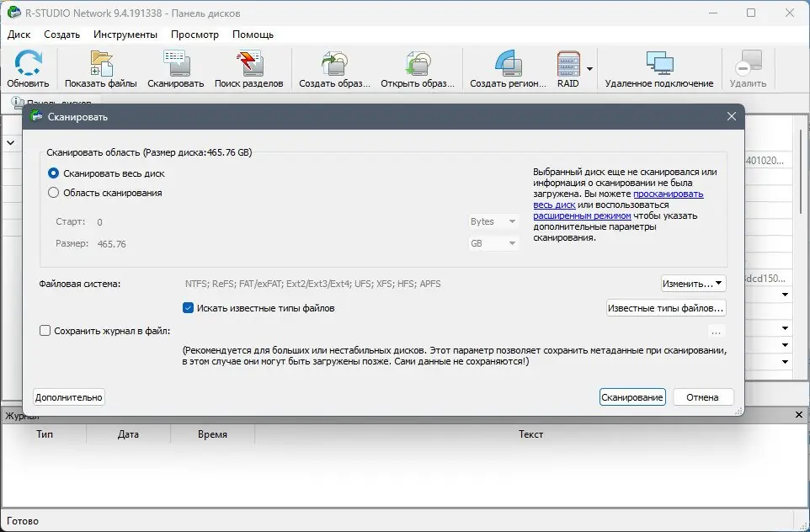810x532 pixels.
Task: Open the Bytes unit dropdown for Старт
Action: 493,221
